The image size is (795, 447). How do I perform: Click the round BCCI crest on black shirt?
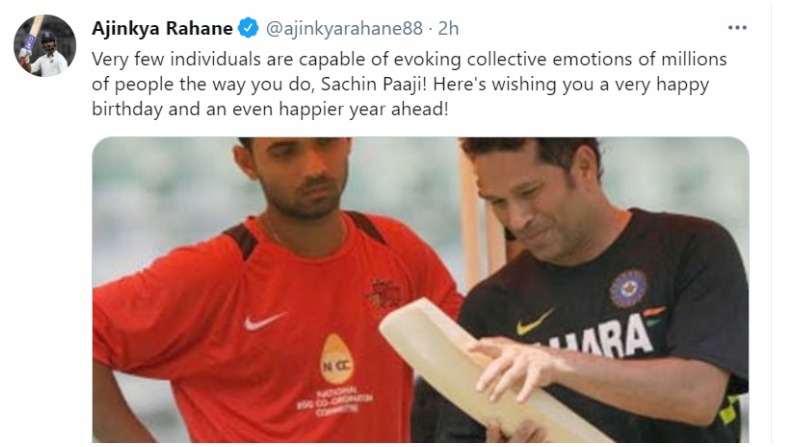pos(629,288)
